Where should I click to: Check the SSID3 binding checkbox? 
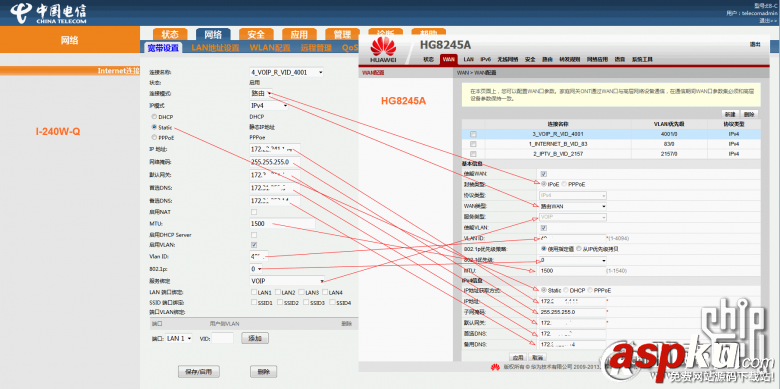tap(306, 302)
